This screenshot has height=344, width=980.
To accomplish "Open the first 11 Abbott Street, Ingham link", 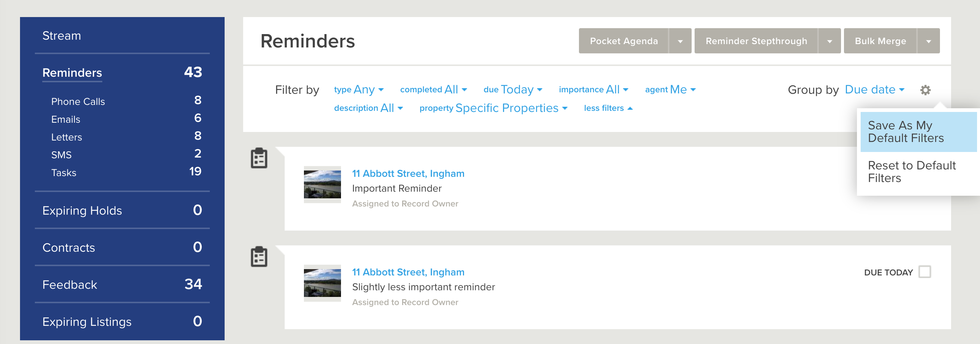I will coord(408,173).
